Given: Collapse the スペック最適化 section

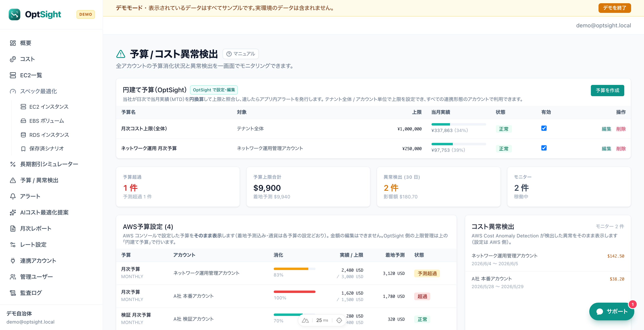Looking at the screenshot, I should pos(51,92).
